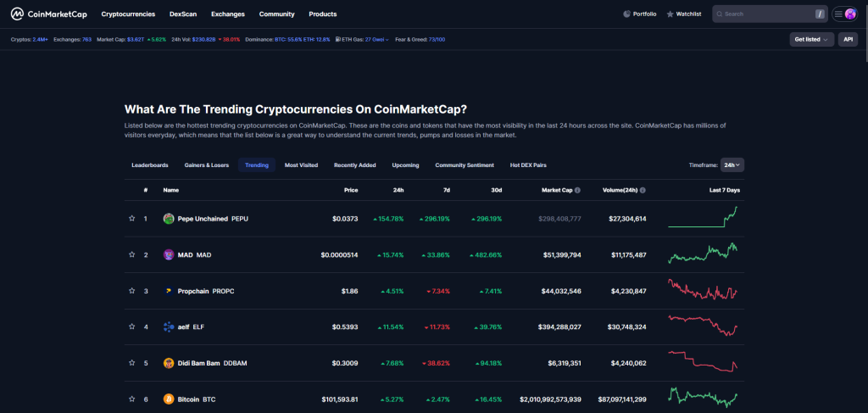Switch to the Hot DEX Pairs tab
This screenshot has height=413, width=868.
point(529,165)
